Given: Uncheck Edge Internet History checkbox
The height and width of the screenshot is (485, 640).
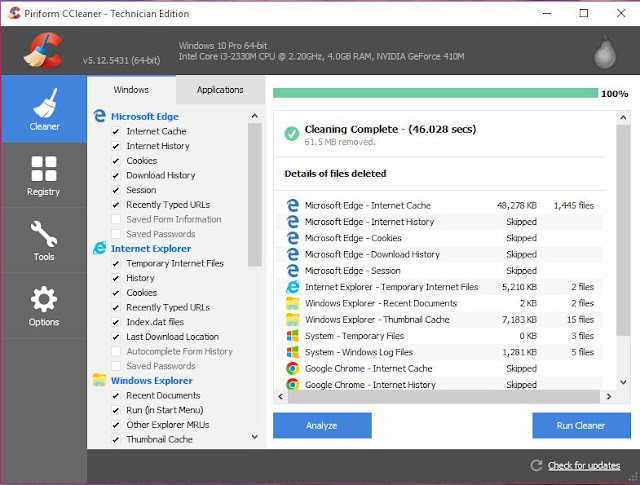Looking at the screenshot, I should point(116,146).
